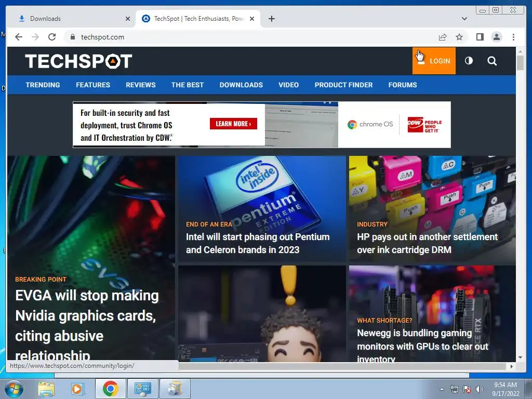Viewport: 532px width, 399px height.
Task: Open site search magnifier icon
Action: point(492,61)
